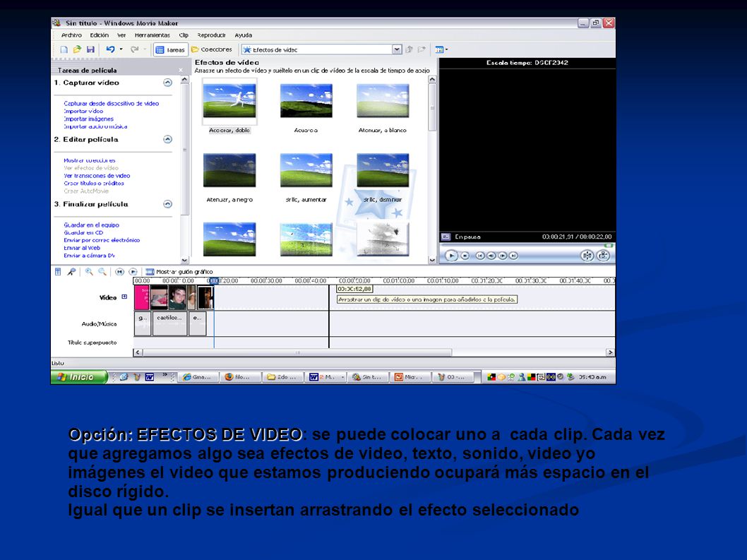The image size is (747, 560).
Task: Open the Ver menu
Action: click(x=121, y=35)
